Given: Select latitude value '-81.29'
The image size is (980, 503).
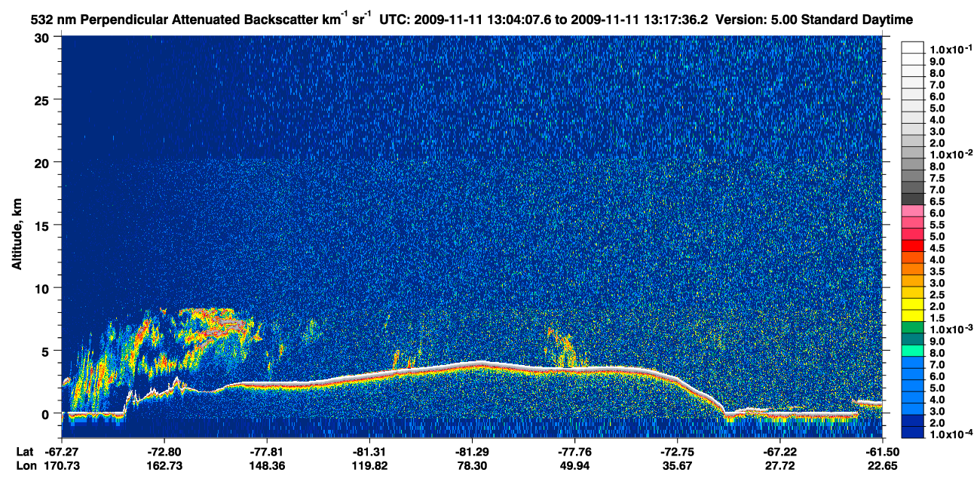Looking at the screenshot, I should (472, 451).
